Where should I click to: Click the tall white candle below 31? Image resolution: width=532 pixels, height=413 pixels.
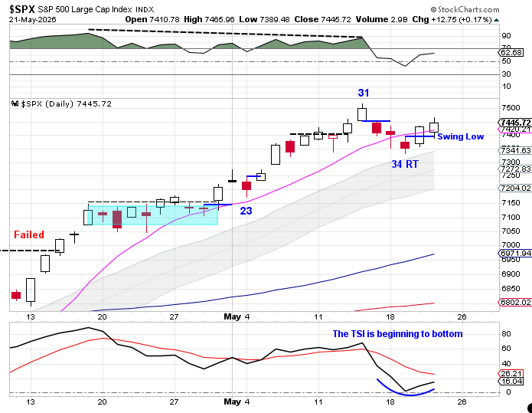[362, 113]
